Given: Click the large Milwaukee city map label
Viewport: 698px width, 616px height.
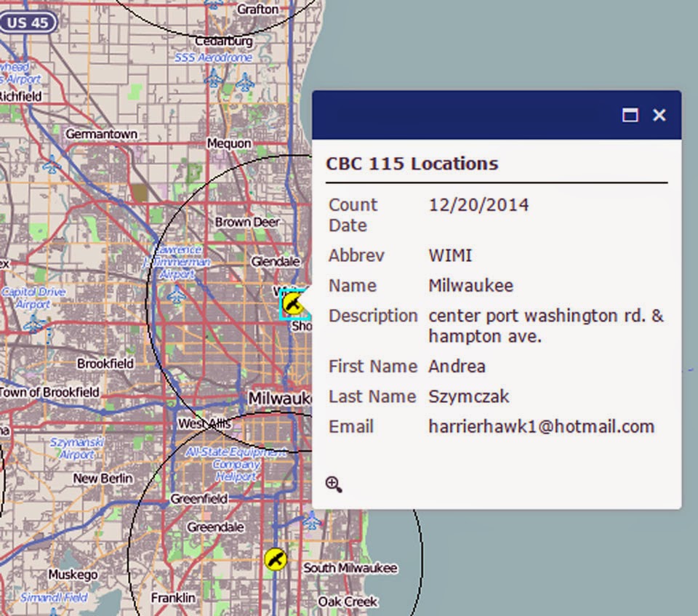Looking at the screenshot, I should click(279, 399).
